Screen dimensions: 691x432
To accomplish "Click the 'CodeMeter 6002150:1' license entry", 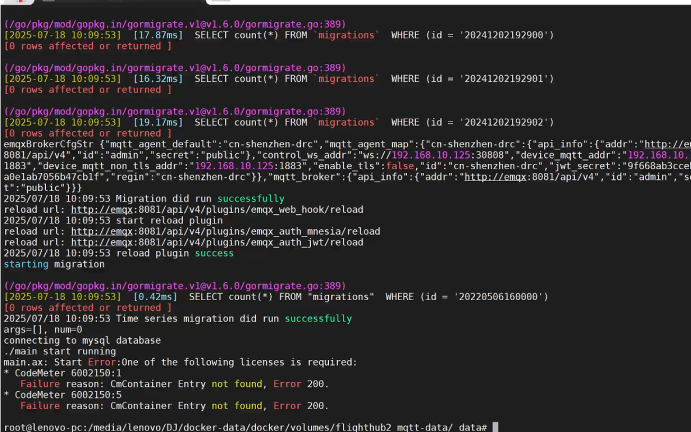I will 63,373.
